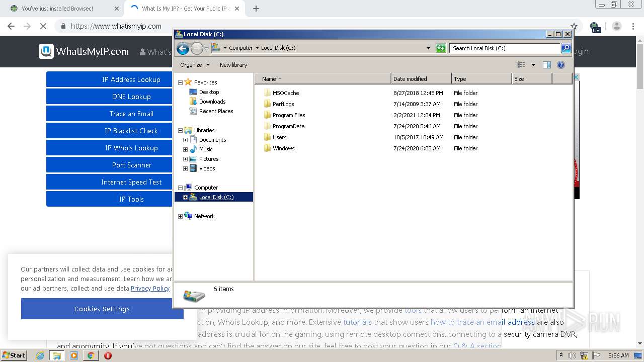Screen dimensions: 644x362
Task: Sort by the Name column header
Action: pyautogui.click(x=323, y=79)
